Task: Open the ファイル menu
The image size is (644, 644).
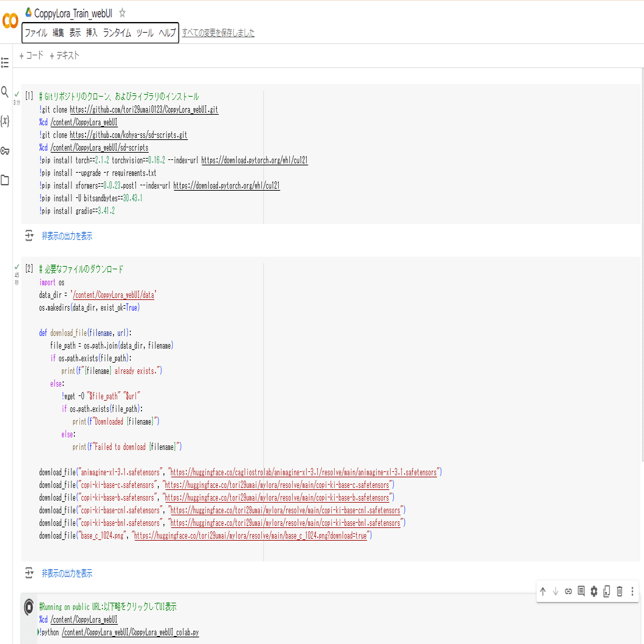Action: (36, 33)
